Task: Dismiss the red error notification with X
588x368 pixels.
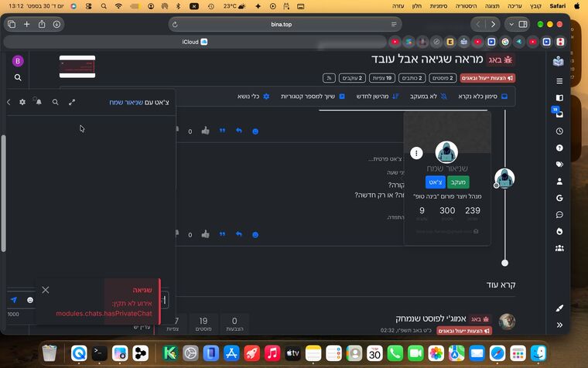Action: tap(46, 290)
